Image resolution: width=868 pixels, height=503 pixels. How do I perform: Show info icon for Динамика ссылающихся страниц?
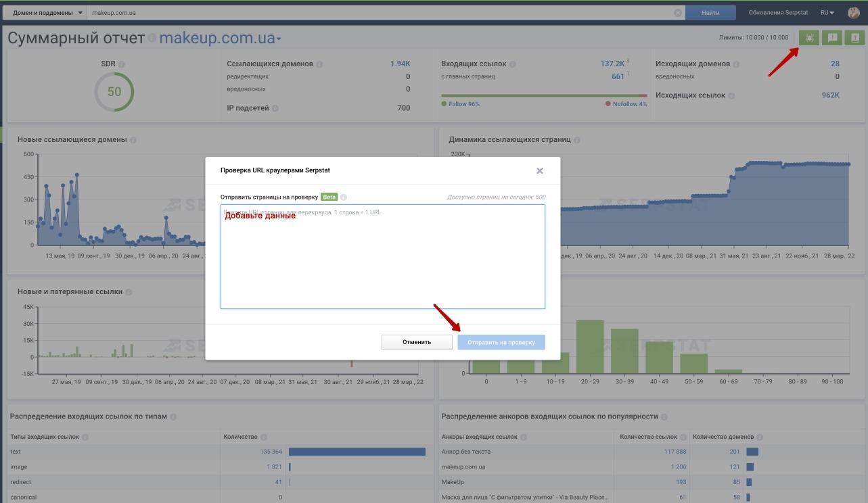click(577, 140)
